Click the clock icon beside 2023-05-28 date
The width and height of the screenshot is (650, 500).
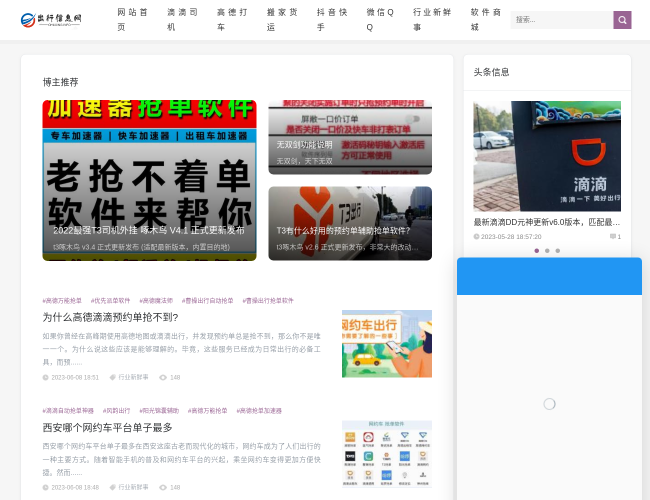476,236
